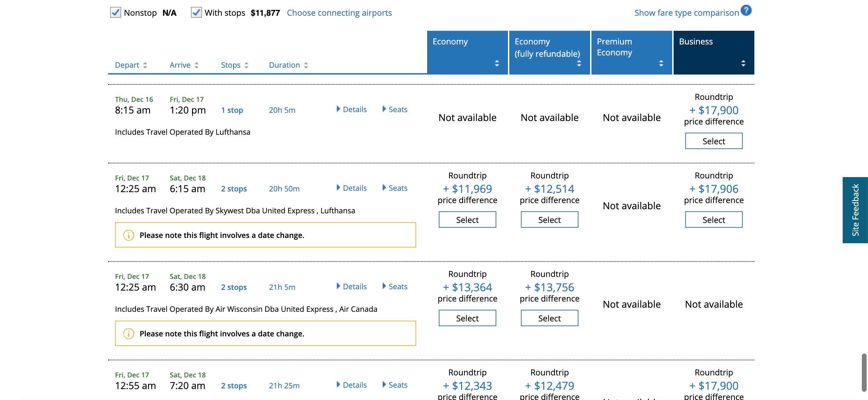Sort the Premium Economy column arrows
868x400 pixels.
click(x=661, y=63)
